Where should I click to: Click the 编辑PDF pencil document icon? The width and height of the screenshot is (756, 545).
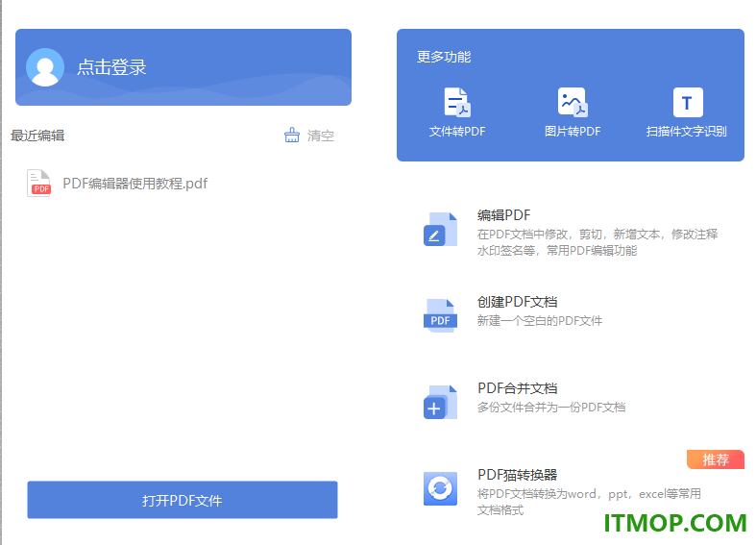(440, 230)
